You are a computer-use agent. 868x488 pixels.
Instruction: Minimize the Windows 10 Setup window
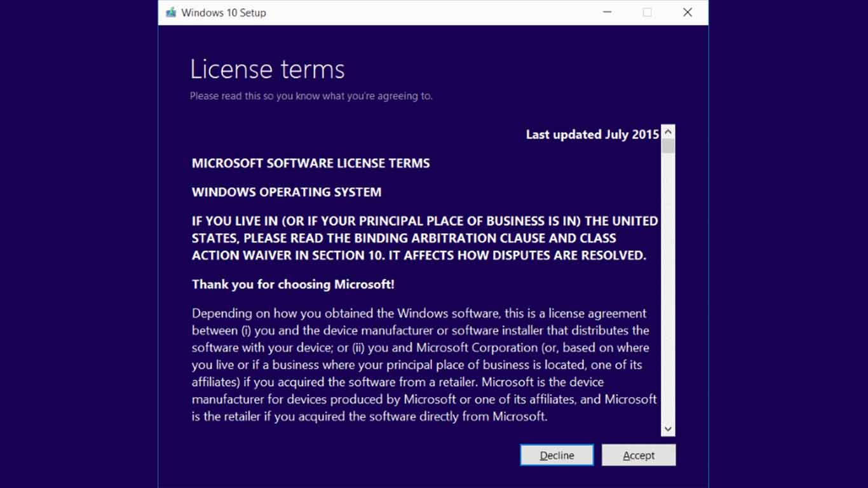click(607, 12)
